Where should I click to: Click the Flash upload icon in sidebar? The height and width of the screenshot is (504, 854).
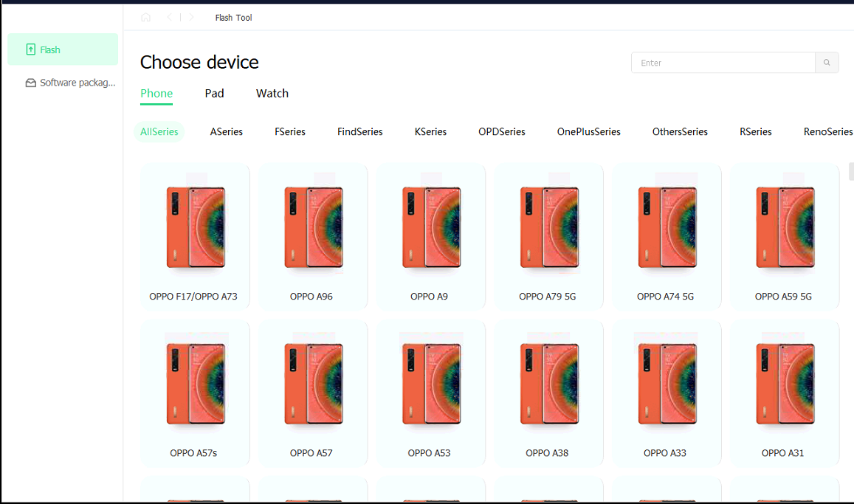click(31, 49)
